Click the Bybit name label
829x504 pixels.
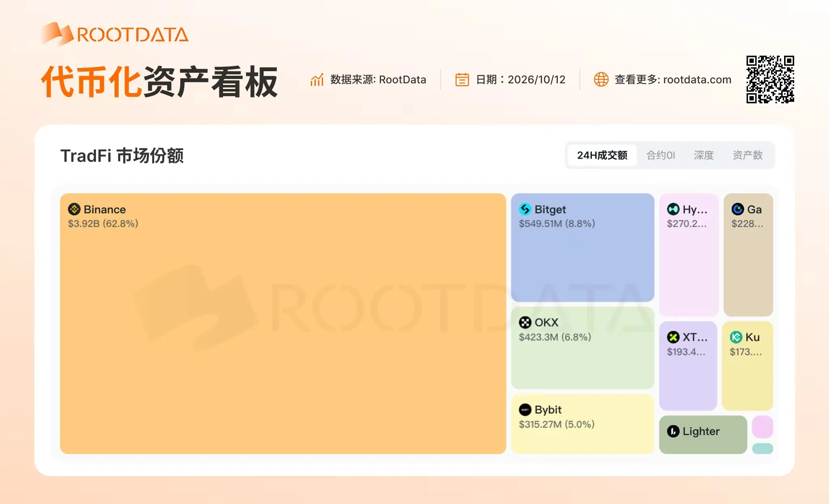548,410
